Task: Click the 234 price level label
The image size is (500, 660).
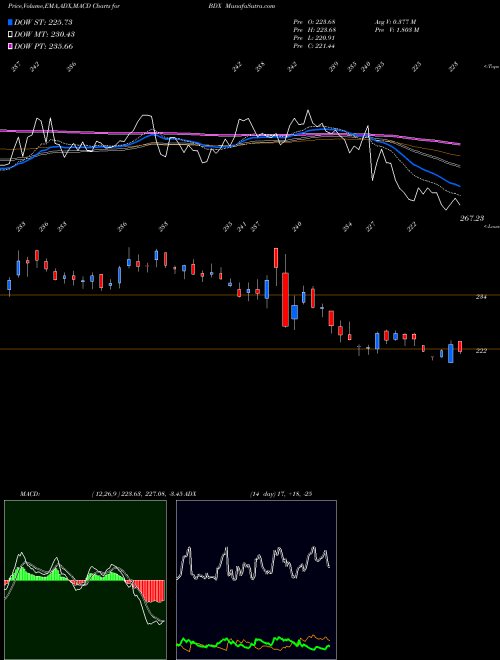Action: (x=481, y=297)
